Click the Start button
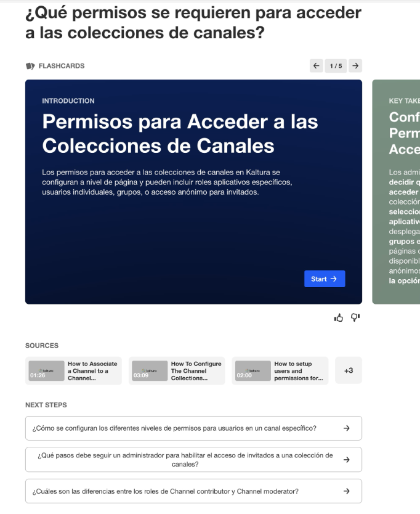420x514 pixels. pos(325,279)
